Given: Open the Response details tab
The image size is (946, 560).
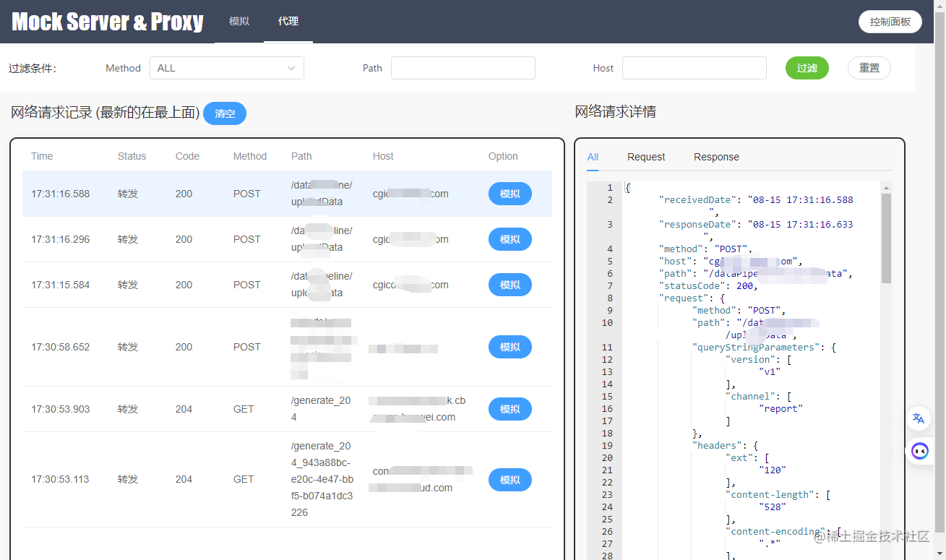Looking at the screenshot, I should (x=716, y=157).
